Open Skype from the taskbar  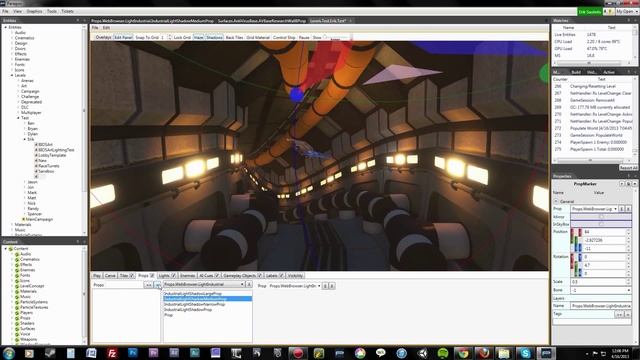(x=525, y=353)
